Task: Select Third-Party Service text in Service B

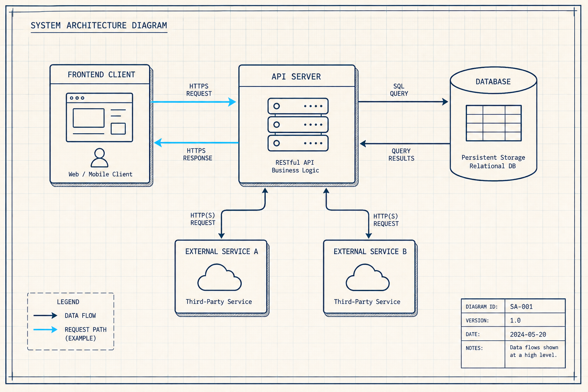Action: (367, 302)
